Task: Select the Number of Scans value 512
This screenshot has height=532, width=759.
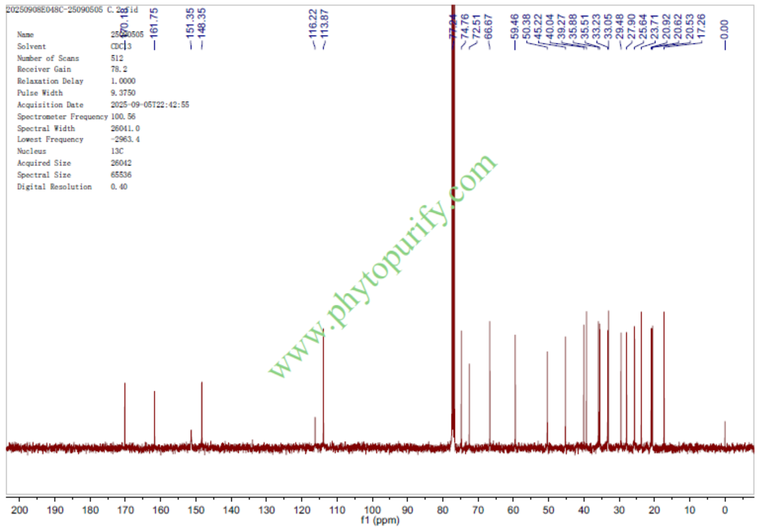Action: tap(117, 59)
